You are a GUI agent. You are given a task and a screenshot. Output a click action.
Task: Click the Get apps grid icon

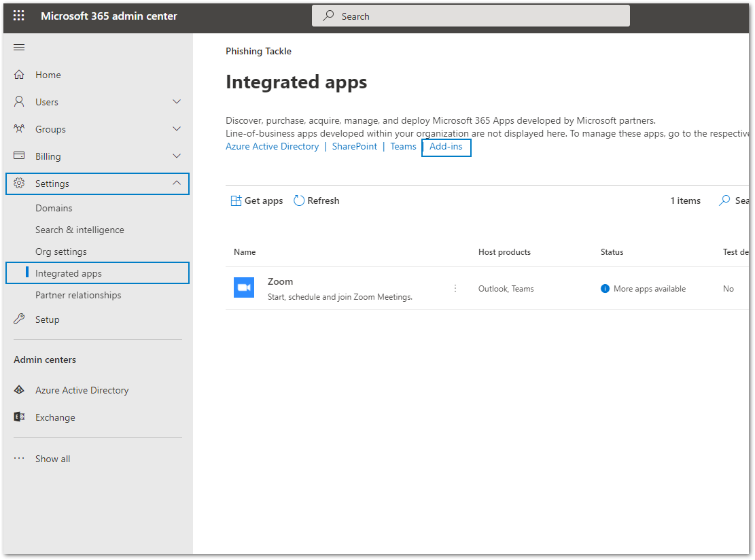click(236, 200)
